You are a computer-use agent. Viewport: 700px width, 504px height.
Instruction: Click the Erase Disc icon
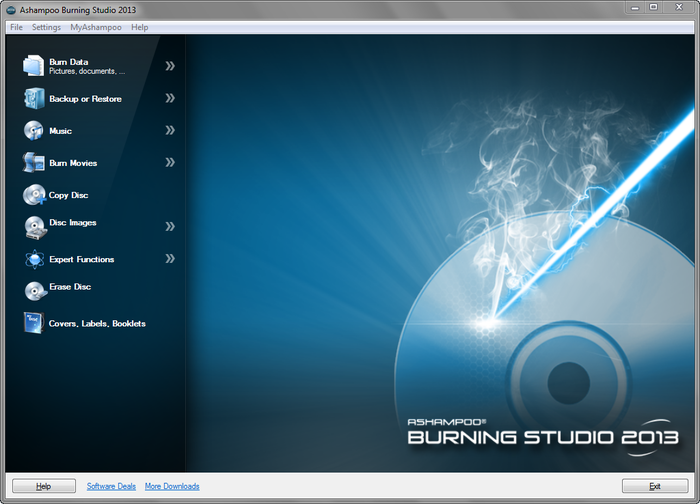click(x=36, y=291)
